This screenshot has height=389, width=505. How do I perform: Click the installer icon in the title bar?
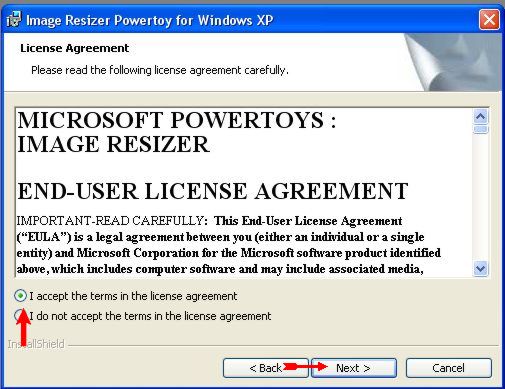click(x=14, y=20)
